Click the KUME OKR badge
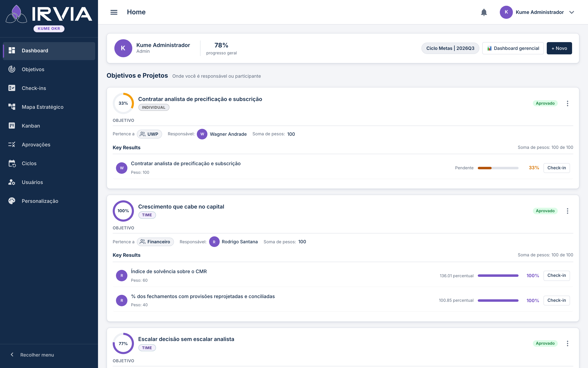Viewport: 588px width, 368px height. pyautogui.click(x=49, y=28)
